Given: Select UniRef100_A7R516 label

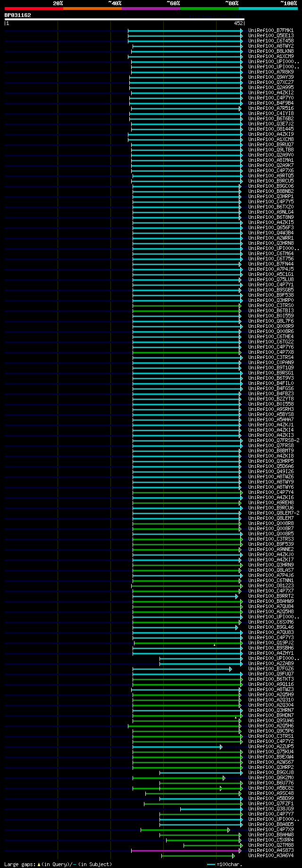Looking at the screenshot, I should [x=271, y=108].
